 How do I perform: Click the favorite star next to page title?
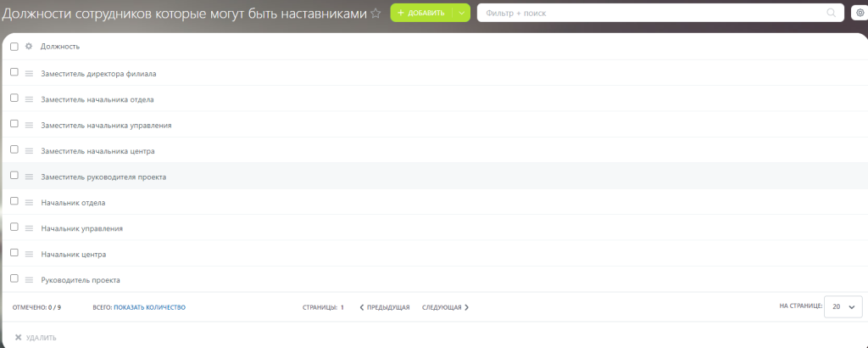(x=376, y=13)
